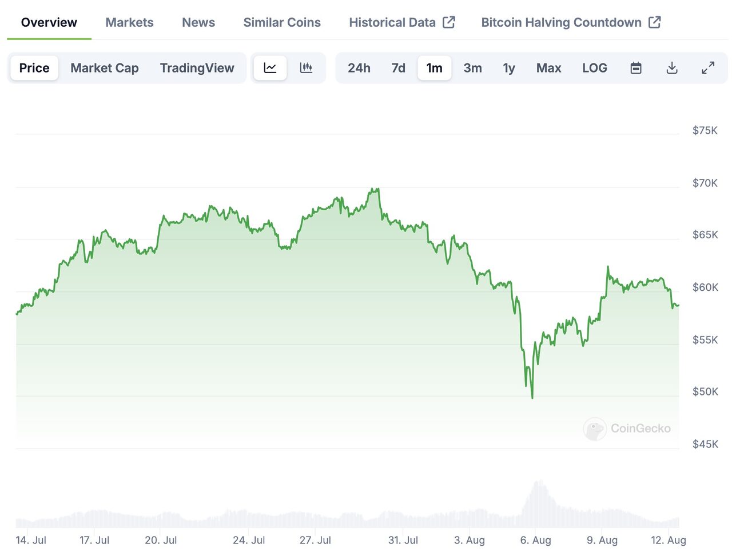The height and width of the screenshot is (560, 732).
Task: Open Bitcoin Halving Countdown link
Action: pyautogui.click(x=571, y=22)
